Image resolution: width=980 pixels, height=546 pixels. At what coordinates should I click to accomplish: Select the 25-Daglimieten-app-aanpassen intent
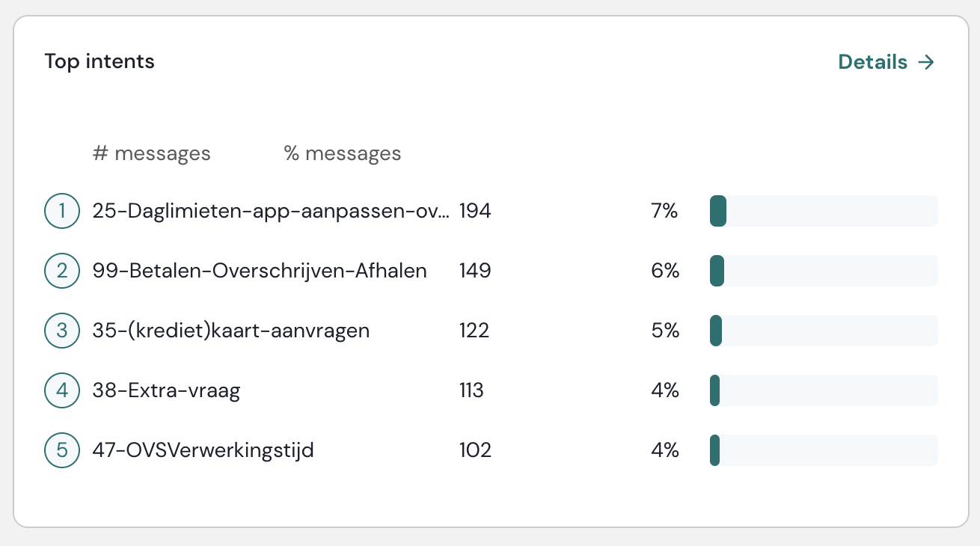coord(271,211)
